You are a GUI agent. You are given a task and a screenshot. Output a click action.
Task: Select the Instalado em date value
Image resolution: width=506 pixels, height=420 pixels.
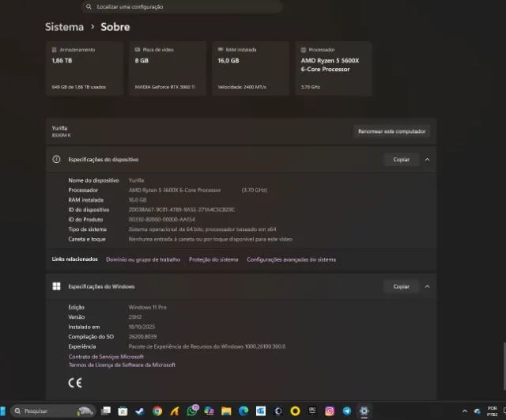tap(142, 327)
